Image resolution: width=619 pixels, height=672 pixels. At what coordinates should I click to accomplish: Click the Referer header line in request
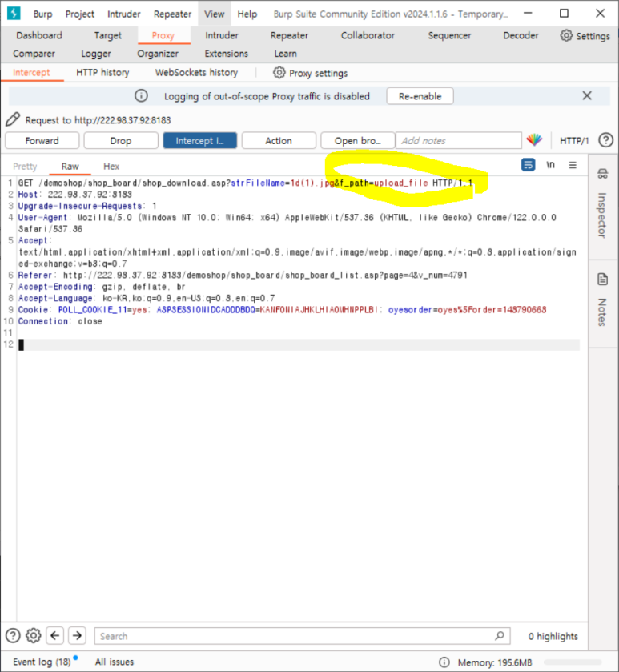click(243, 275)
